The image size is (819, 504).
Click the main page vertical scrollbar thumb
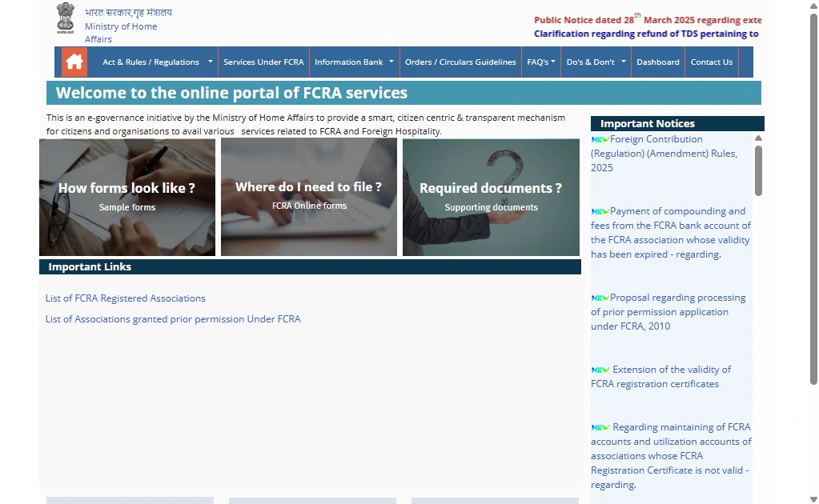(x=813, y=199)
